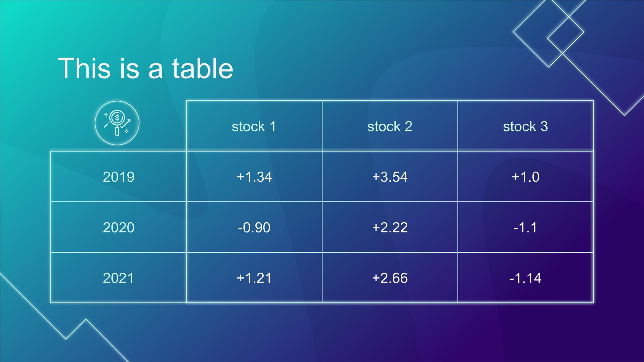The image size is (644, 362).
Task: Select the 2019 row label
Action: 119,177
